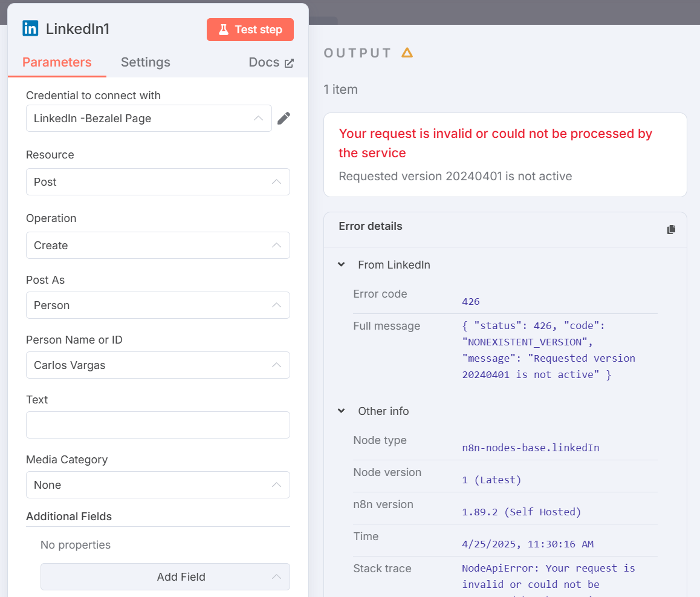700x597 pixels.
Task: Open the Person Name dropdown showing Carlos Vargas
Action: [158, 365]
